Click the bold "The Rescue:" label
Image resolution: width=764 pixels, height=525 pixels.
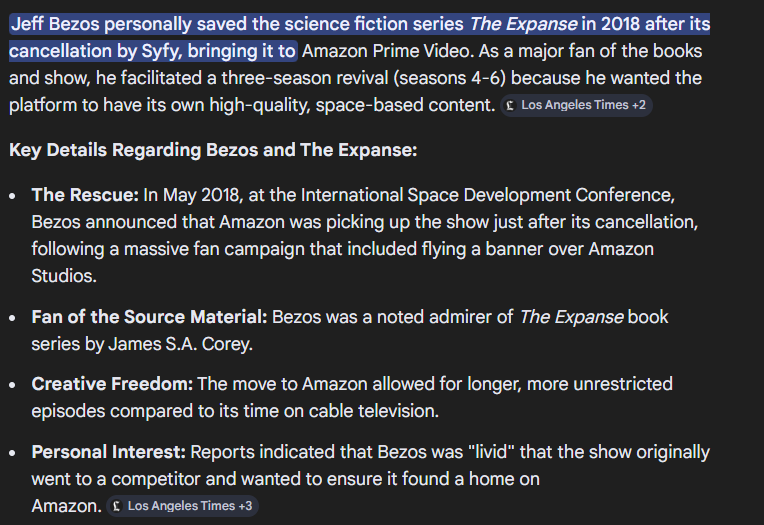click(85, 194)
